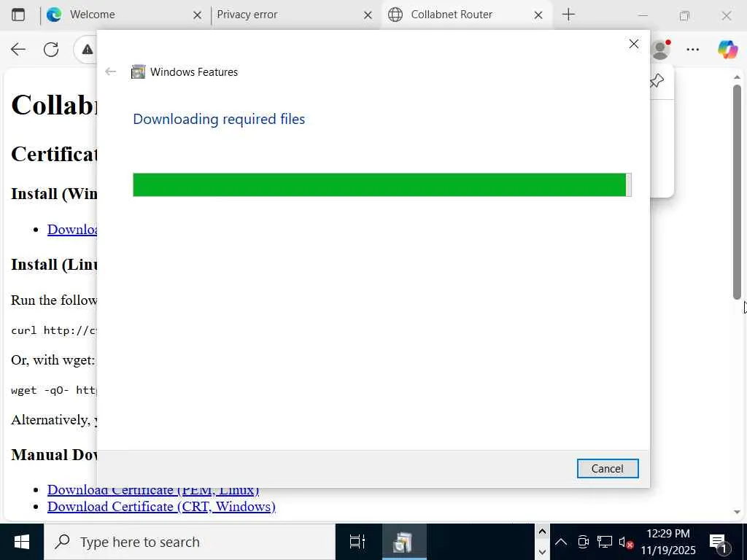The width and height of the screenshot is (747, 560).
Task: Show hidden system tray icons
Action: pyautogui.click(x=561, y=542)
